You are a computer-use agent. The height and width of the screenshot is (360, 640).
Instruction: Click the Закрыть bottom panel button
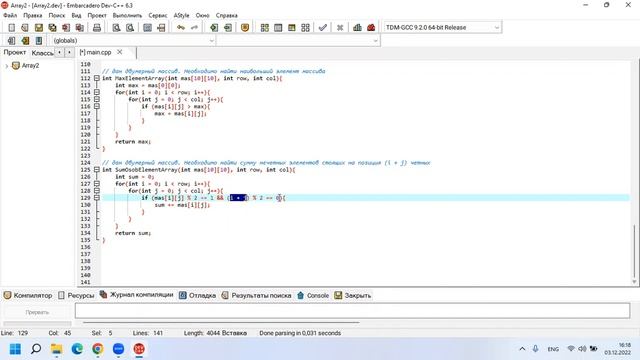pos(353,296)
